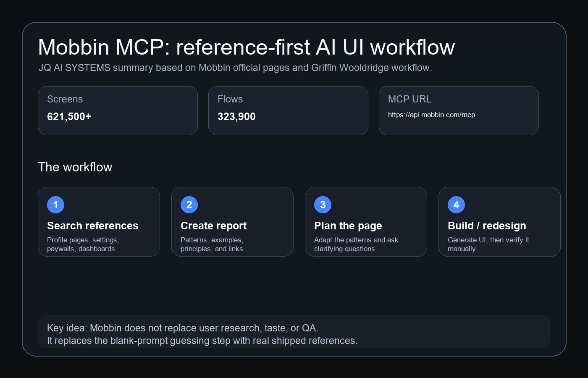
Task: Click the step 1 number badge
Action: [x=55, y=205]
